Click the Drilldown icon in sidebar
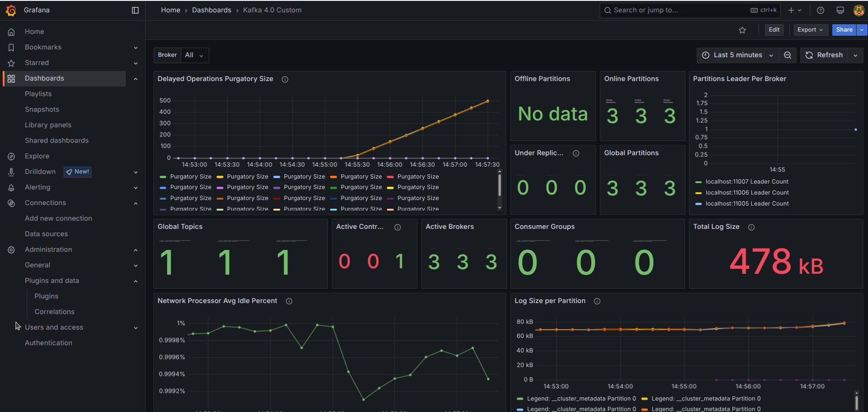The height and width of the screenshot is (412, 868). 11,172
